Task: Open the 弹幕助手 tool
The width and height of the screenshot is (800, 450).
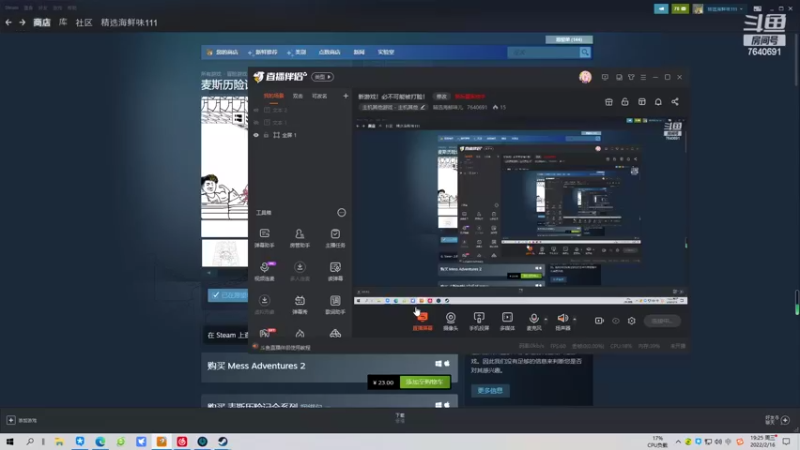Action: 264,238
